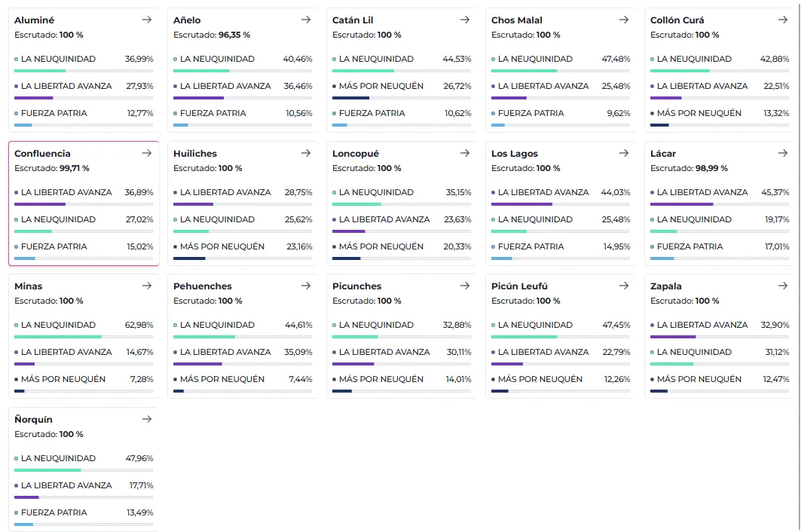This screenshot has height=532, width=801.
Task: Open Añelo details via its arrow icon
Action: pos(306,20)
